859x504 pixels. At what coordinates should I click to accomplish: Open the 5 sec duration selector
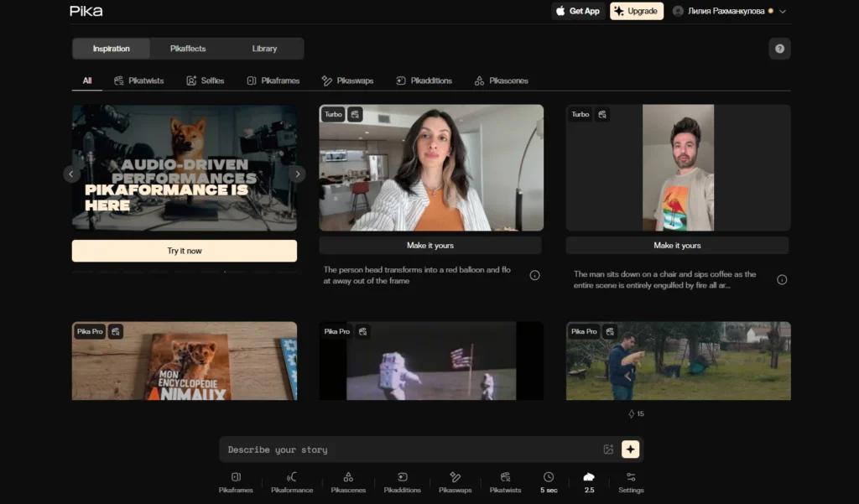(549, 482)
